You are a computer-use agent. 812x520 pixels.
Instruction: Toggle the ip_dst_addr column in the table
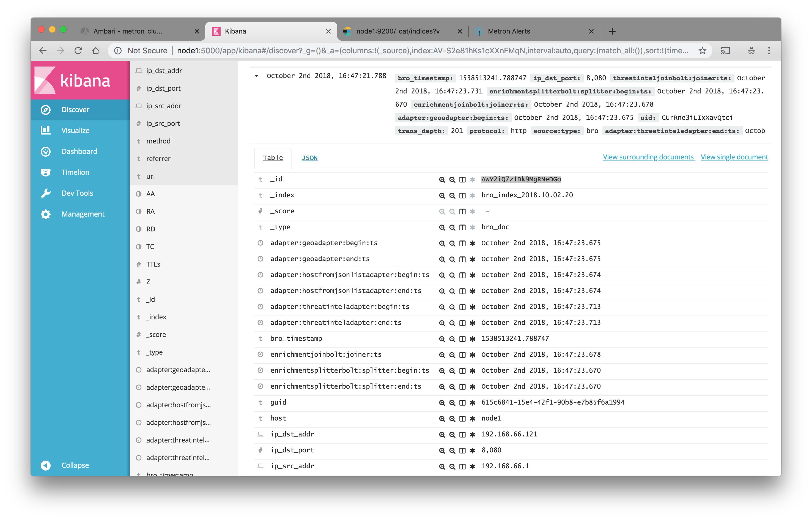pos(462,435)
